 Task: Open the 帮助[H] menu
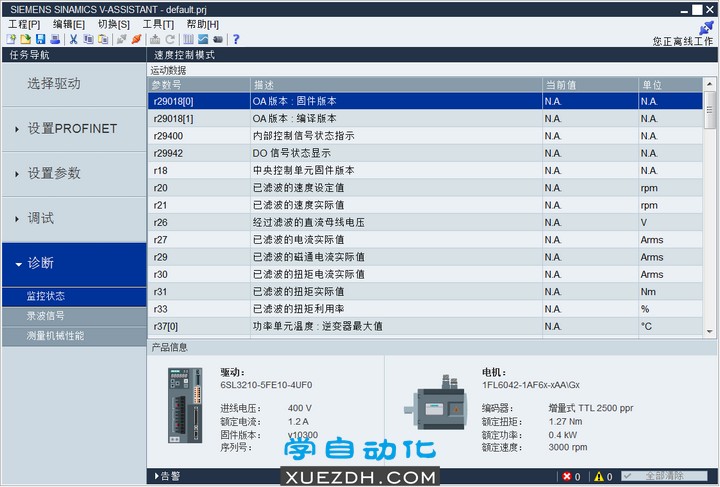pyautogui.click(x=202, y=24)
